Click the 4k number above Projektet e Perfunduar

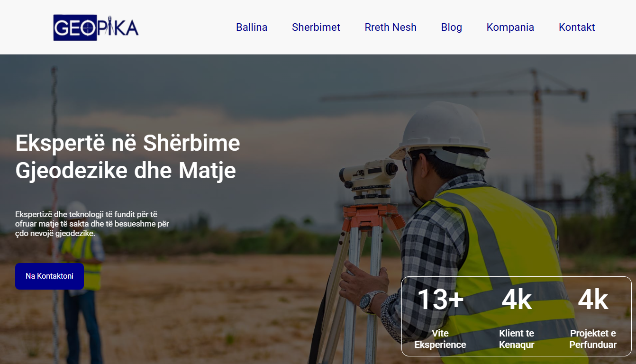[593, 300]
